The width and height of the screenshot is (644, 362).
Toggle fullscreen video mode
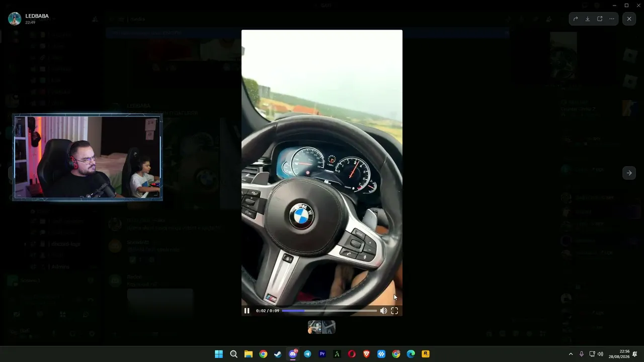point(394,311)
